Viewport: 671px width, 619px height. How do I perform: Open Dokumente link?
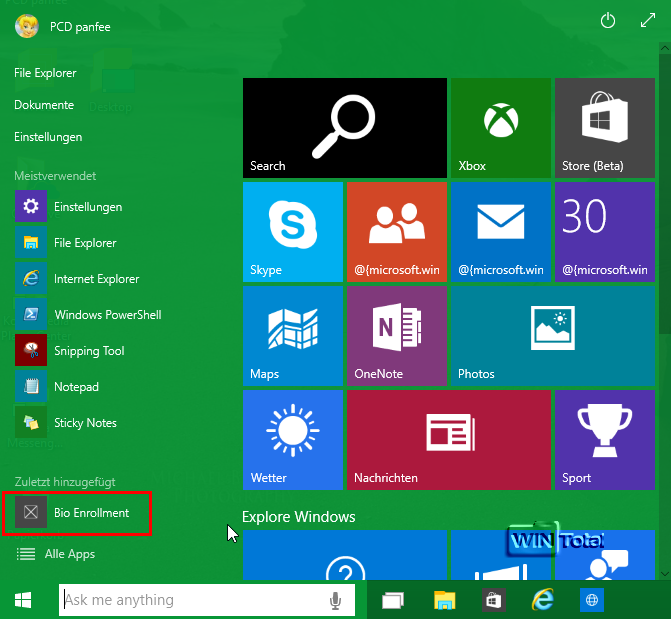44,105
